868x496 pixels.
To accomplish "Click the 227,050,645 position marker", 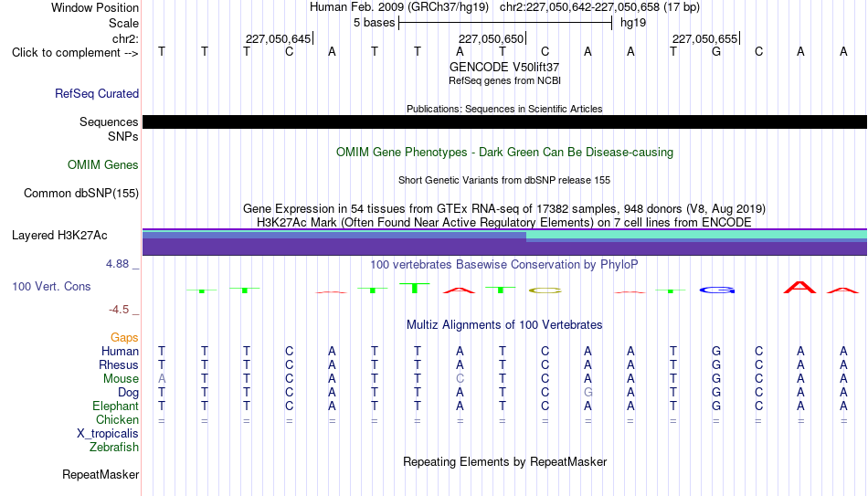I will click(279, 38).
